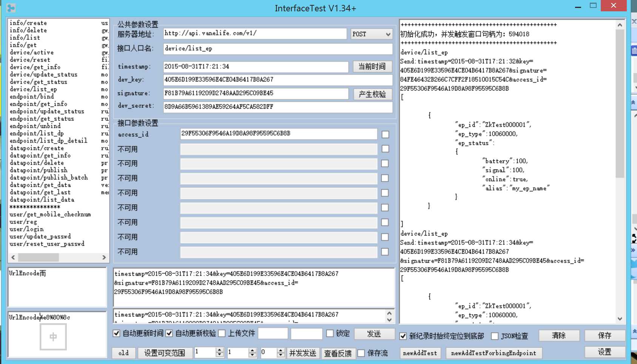Viewport: 637px width, 364px height.
Task: Click the newAddTestForbingEndpoint button
Action: coord(494,353)
